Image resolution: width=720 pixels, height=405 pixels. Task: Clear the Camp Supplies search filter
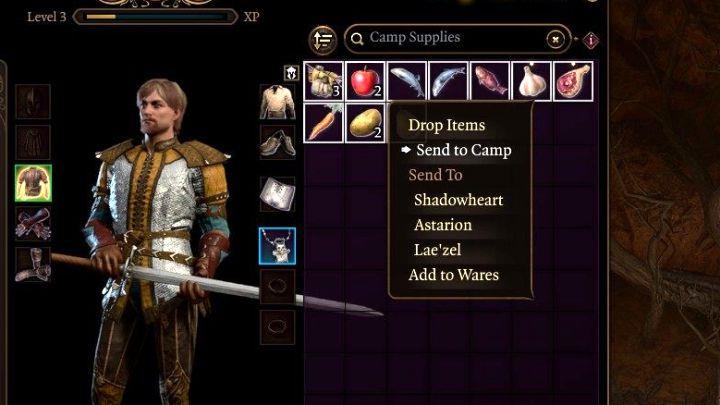(556, 39)
